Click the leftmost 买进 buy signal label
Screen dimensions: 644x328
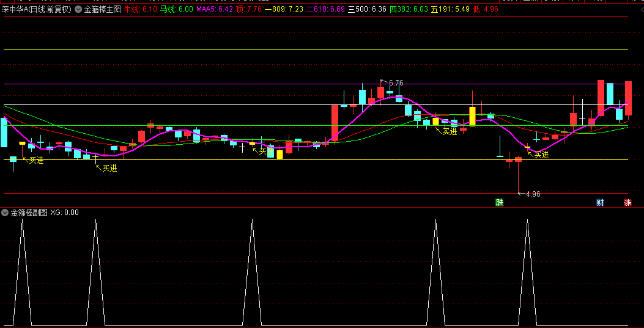point(36,161)
